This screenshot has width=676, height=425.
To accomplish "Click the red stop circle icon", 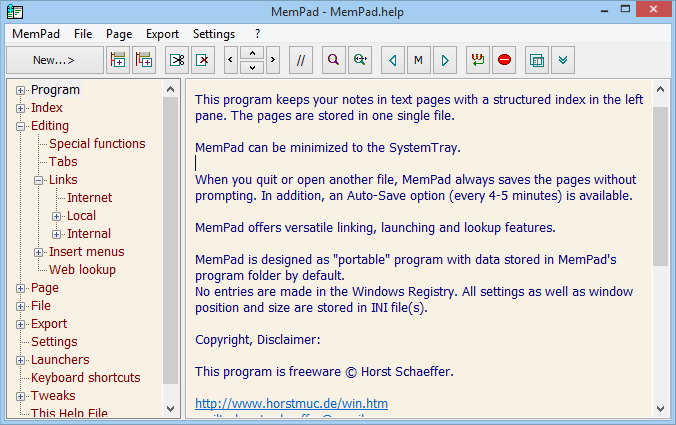I will coord(505,60).
